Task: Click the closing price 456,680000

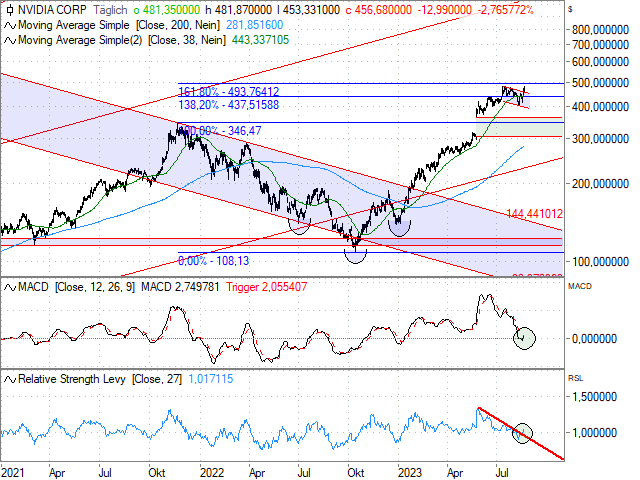Action: pos(382,10)
